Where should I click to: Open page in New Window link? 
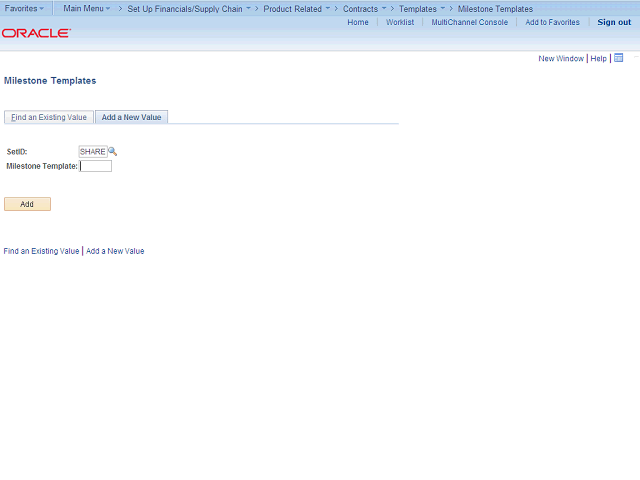click(561, 58)
